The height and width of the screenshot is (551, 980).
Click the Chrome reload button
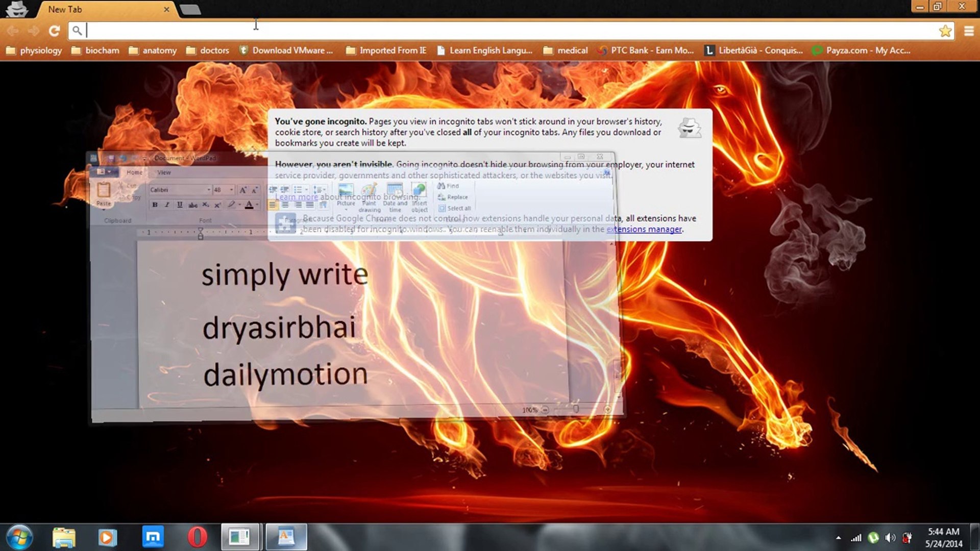click(54, 31)
